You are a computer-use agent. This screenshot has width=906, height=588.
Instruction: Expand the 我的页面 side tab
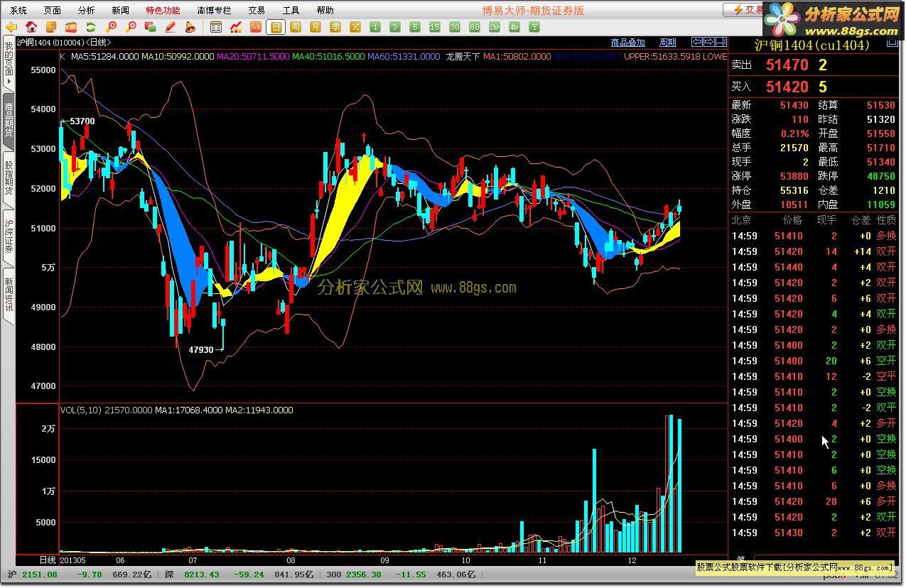tap(8, 63)
